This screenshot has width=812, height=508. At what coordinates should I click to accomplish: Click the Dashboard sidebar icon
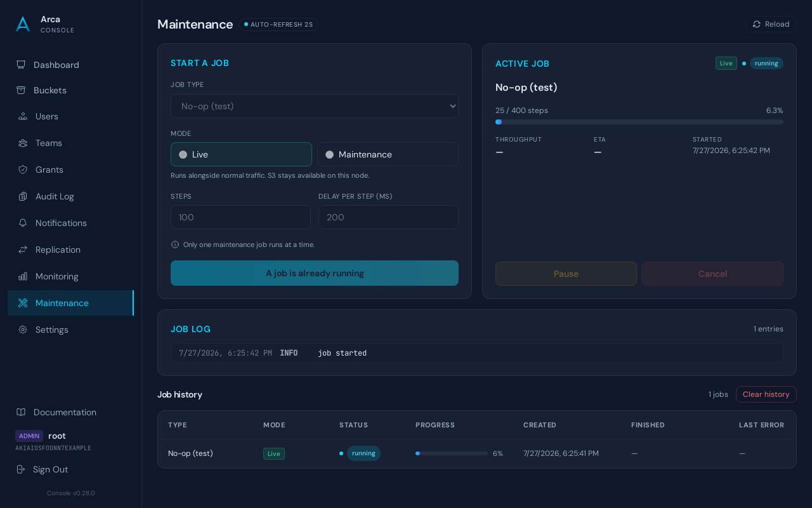pos(21,65)
